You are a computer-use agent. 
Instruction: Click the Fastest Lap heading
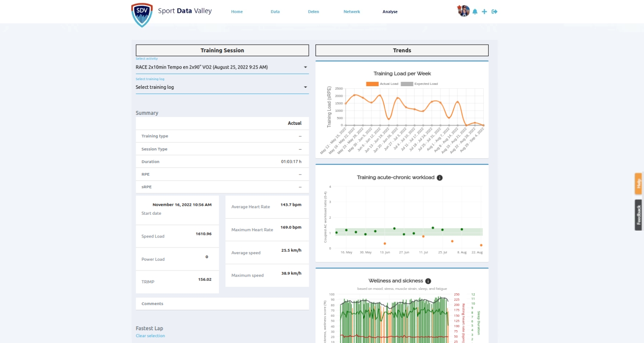point(149,328)
